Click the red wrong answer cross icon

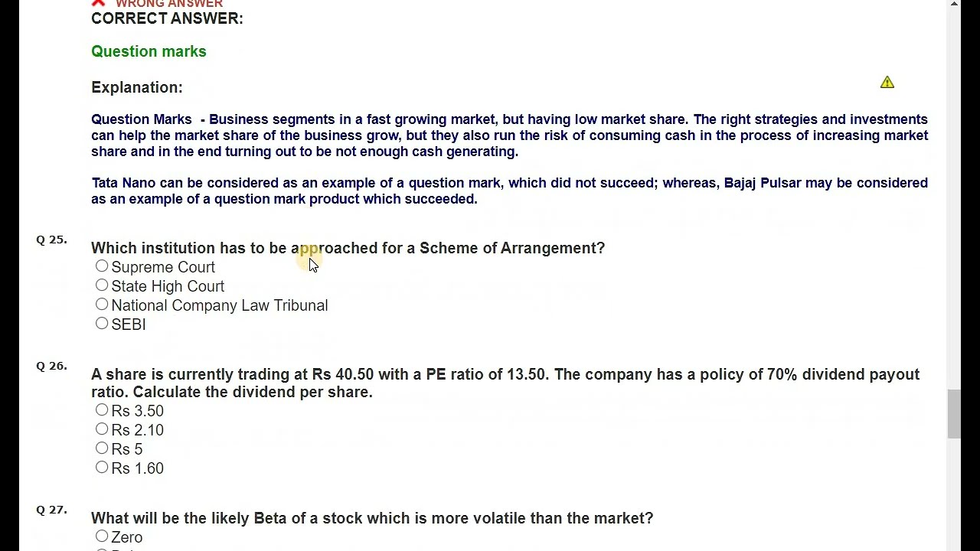coord(98,3)
